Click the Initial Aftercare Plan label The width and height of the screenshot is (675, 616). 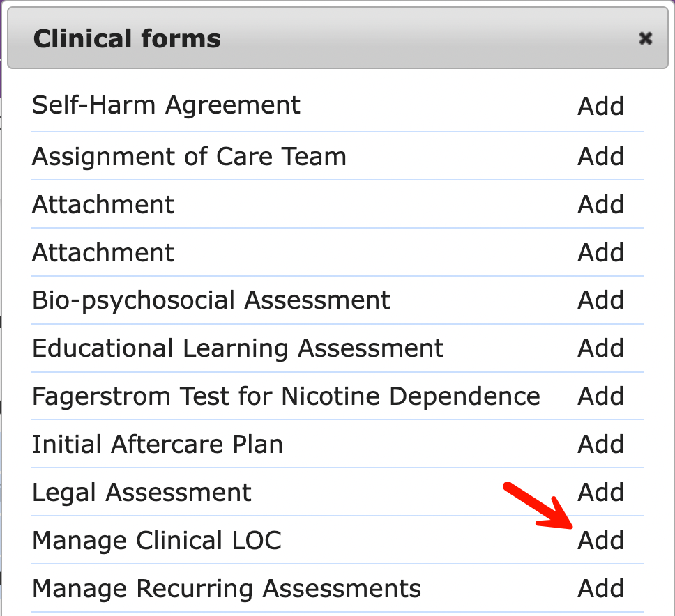coord(157,444)
